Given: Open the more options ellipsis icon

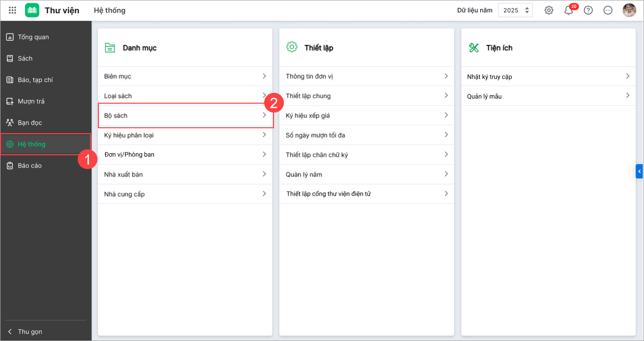Looking at the screenshot, I should click(x=608, y=10).
